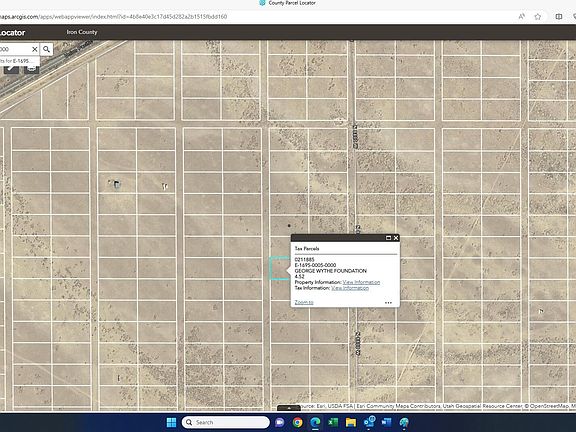The image size is (576, 432).
Task: Open the popup's three-dot more actions menu
Action: coord(388,303)
